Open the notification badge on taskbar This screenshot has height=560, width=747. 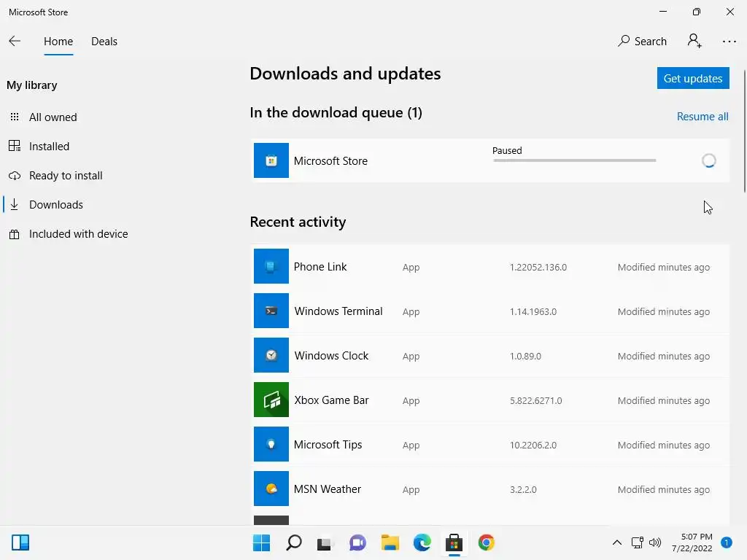pyautogui.click(x=727, y=542)
